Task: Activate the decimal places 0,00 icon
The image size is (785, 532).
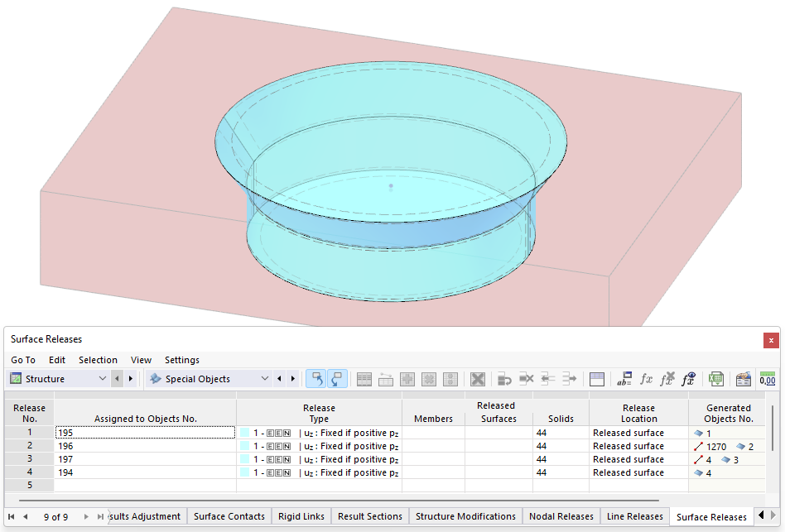Action: tap(767, 379)
